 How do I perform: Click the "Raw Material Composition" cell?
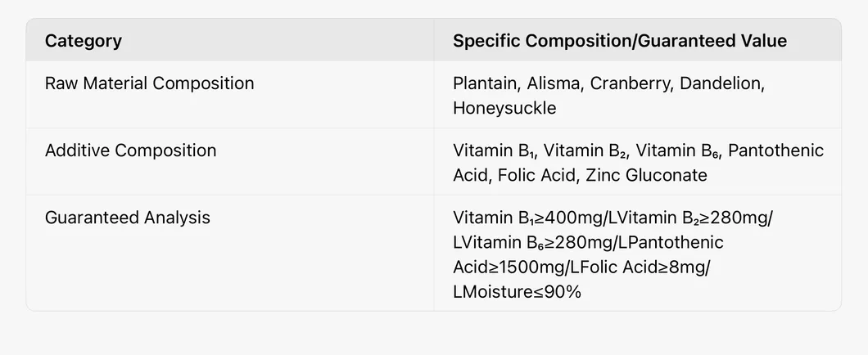coord(149,83)
